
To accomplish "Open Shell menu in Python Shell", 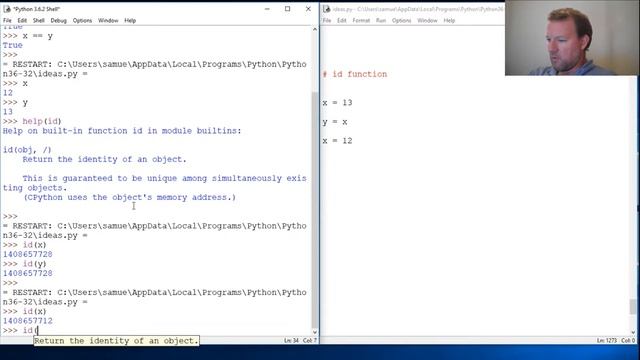I will pos(39,20).
